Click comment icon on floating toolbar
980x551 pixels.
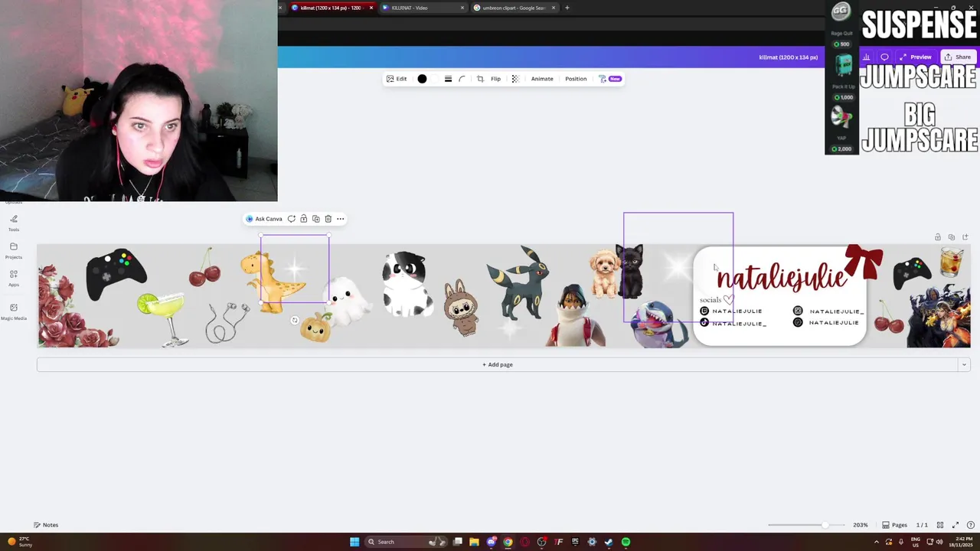pyautogui.click(x=292, y=219)
